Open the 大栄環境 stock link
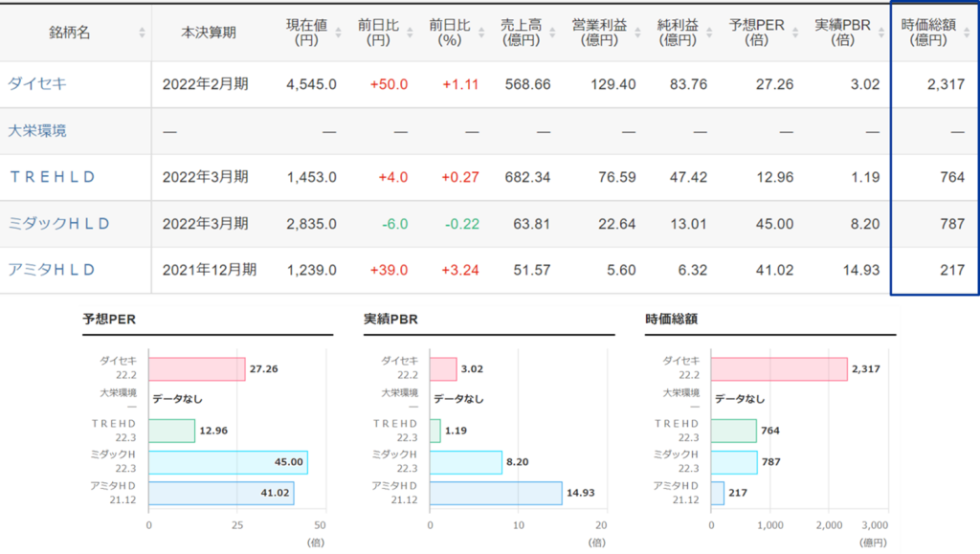The image size is (980, 554). coord(37,130)
